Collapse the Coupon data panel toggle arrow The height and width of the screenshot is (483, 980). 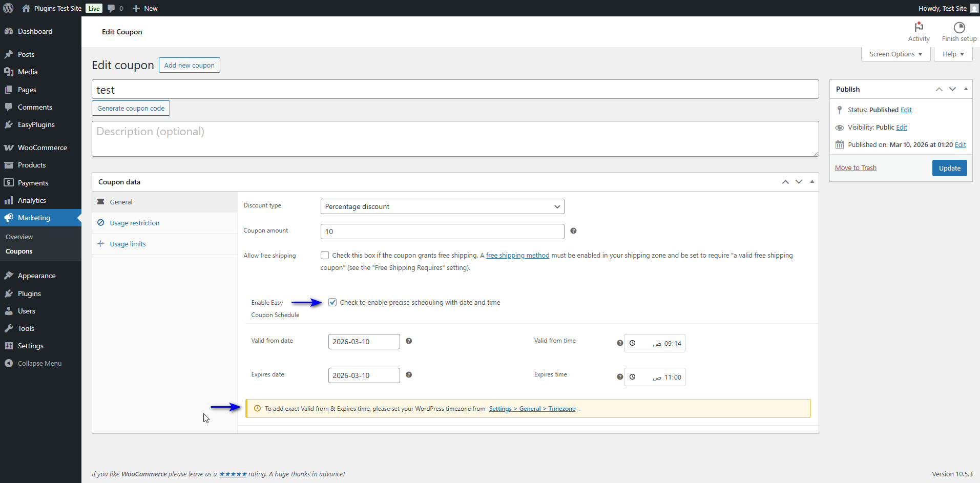(812, 182)
